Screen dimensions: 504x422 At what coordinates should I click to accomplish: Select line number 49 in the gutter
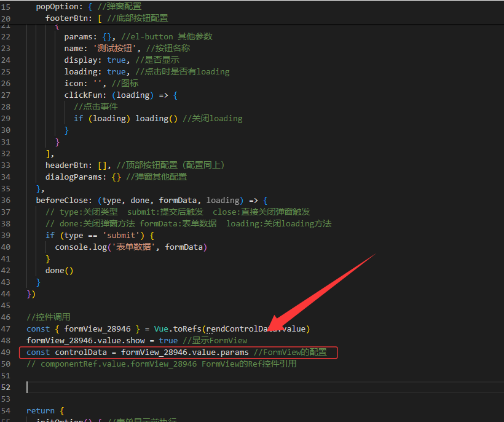(6, 352)
